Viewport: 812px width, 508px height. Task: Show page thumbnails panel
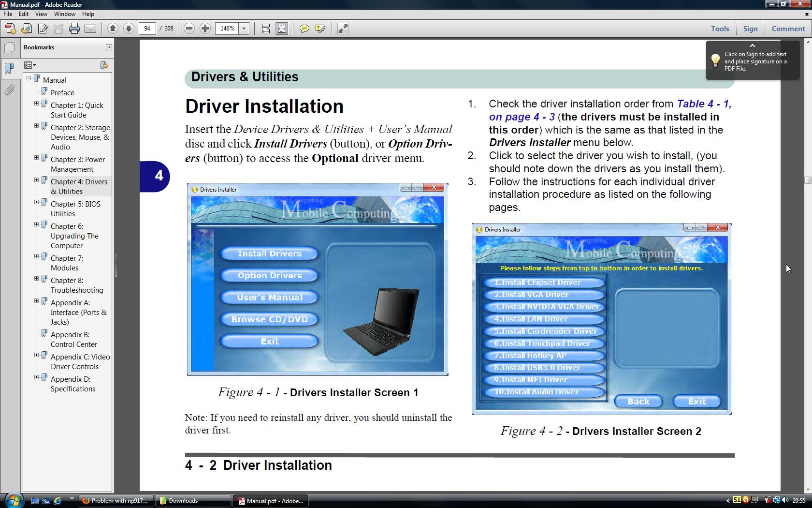(9, 48)
